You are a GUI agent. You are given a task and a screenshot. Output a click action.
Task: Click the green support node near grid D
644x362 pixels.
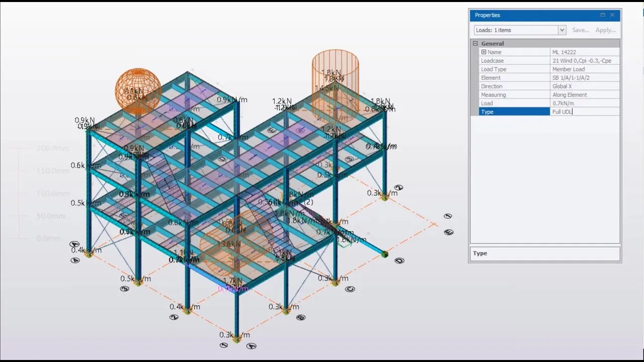(x=385, y=254)
